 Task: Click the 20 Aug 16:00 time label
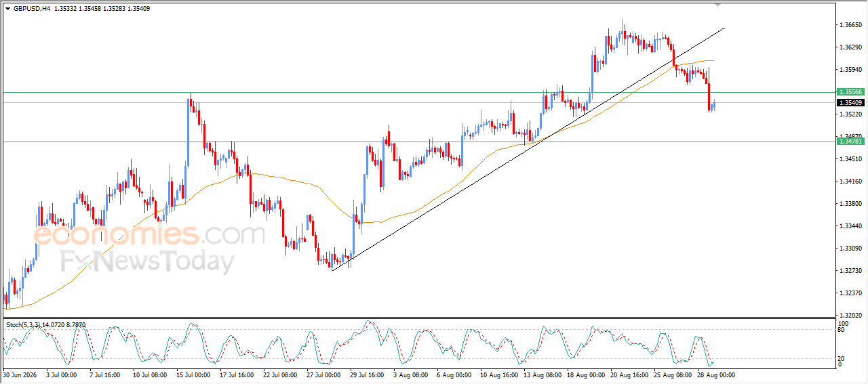pos(630,375)
